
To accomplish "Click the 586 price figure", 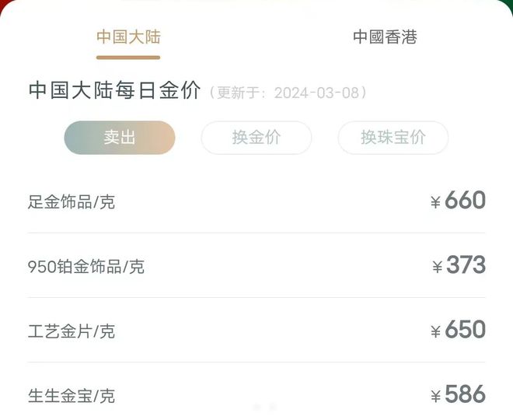I will point(465,394).
